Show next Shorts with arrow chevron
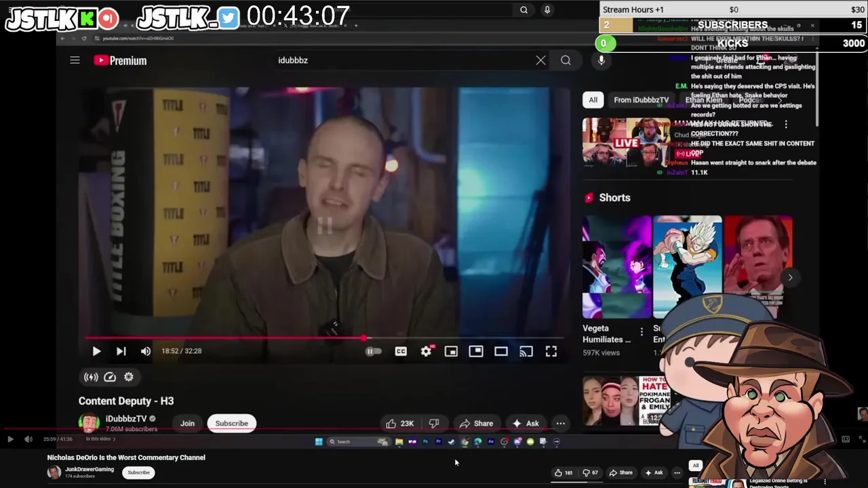This screenshot has height=488, width=868. tap(790, 277)
